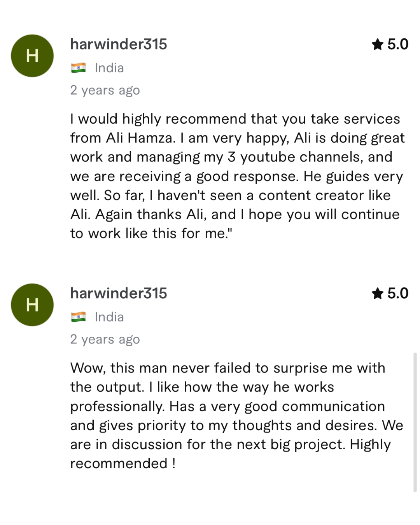Click India flag on the Ali Hamza review
The width and height of the screenshot is (420, 525).
[78, 68]
